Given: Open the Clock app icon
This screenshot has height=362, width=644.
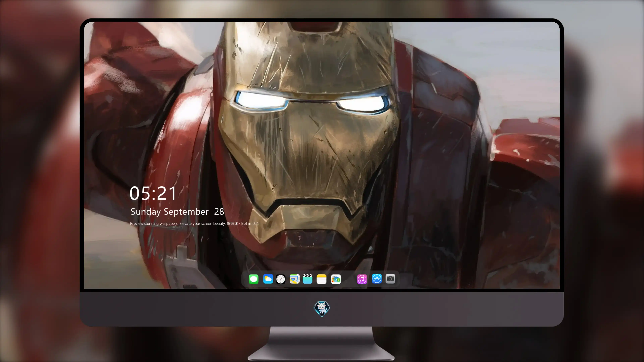Looking at the screenshot, I should click(281, 279).
